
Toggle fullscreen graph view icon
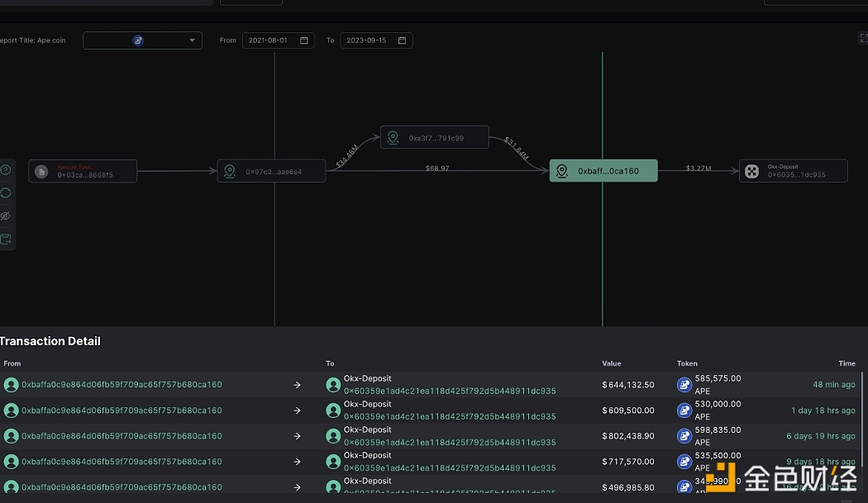(x=863, y=38)
